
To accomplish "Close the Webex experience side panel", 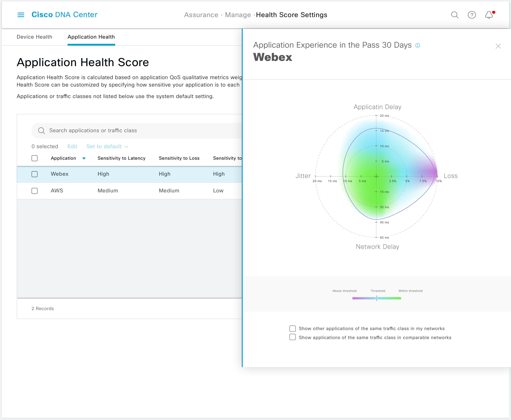I will tap(498, 46).
